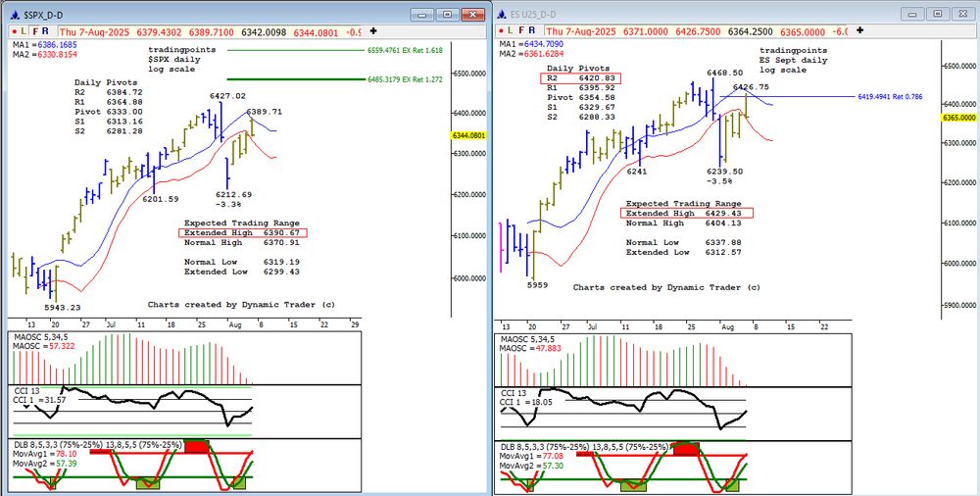The width and height of the screenshot is (980, 496).
Task: Click MovAvg2 =57.30 in ES DLB panel
Action: click(532, 466)
